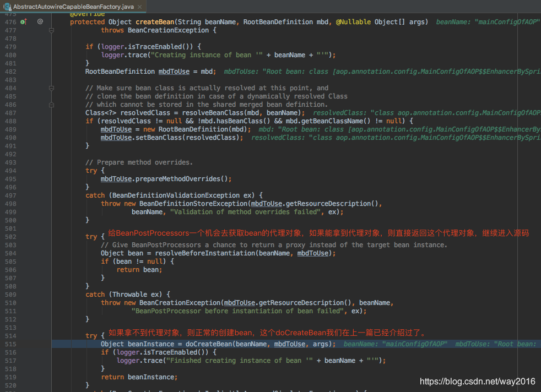Click line number 487 in the gutter
The width and height of the screenshot is (541, 392).
tap(10, 113)
